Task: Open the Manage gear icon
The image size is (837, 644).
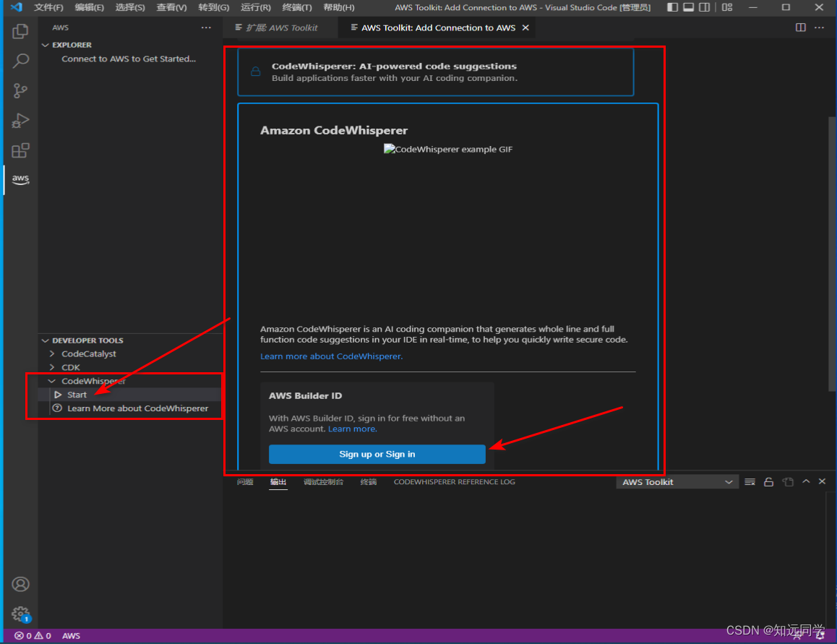Action: coord(20,614)
